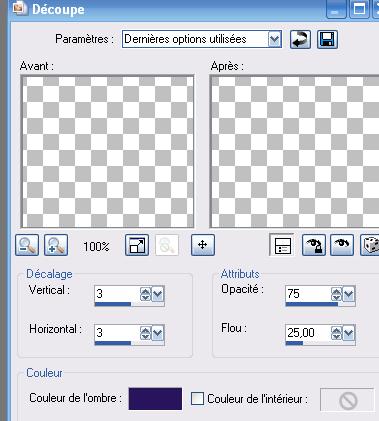Zoom in the preview with plus magnifier

point(56,245)
